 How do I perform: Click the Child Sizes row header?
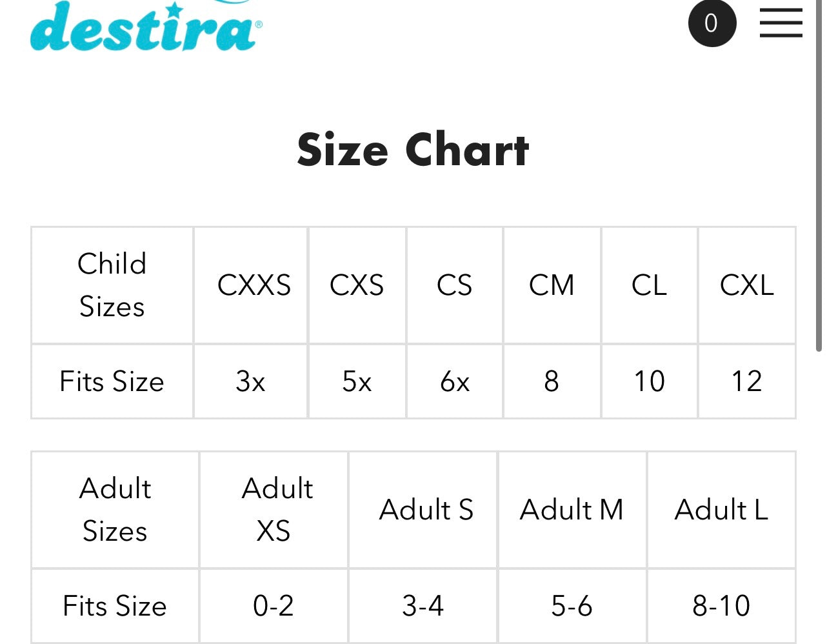tap(112, 285)
